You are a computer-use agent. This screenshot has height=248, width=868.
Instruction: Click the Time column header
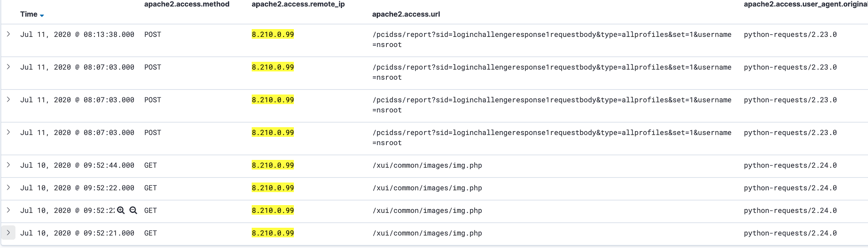coord(29,14)
